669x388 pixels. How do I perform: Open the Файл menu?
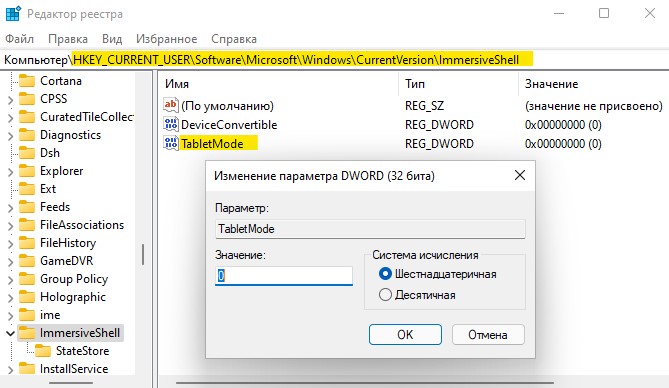coord(19,39)
